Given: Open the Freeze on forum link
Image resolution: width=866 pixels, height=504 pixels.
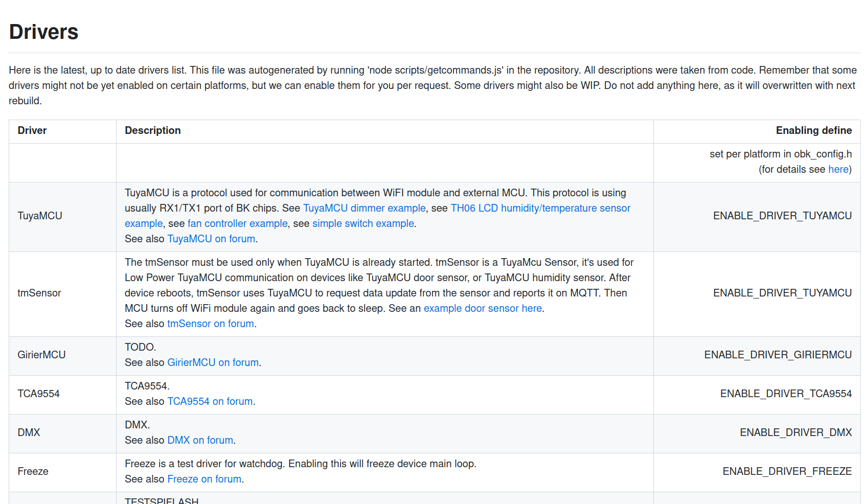Looking at the screenshot, I should coord(204,479).
